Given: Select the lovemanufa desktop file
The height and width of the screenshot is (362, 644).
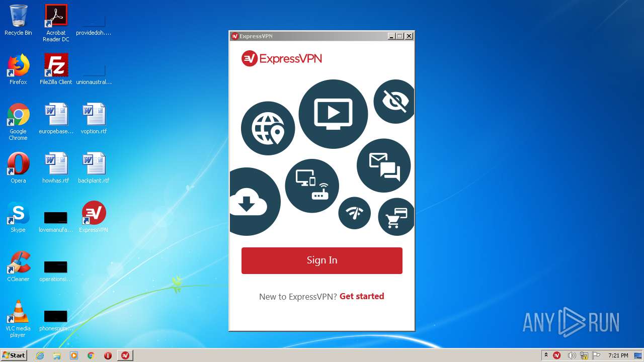Looking at the screenshot, I should [x=56, y=221].
